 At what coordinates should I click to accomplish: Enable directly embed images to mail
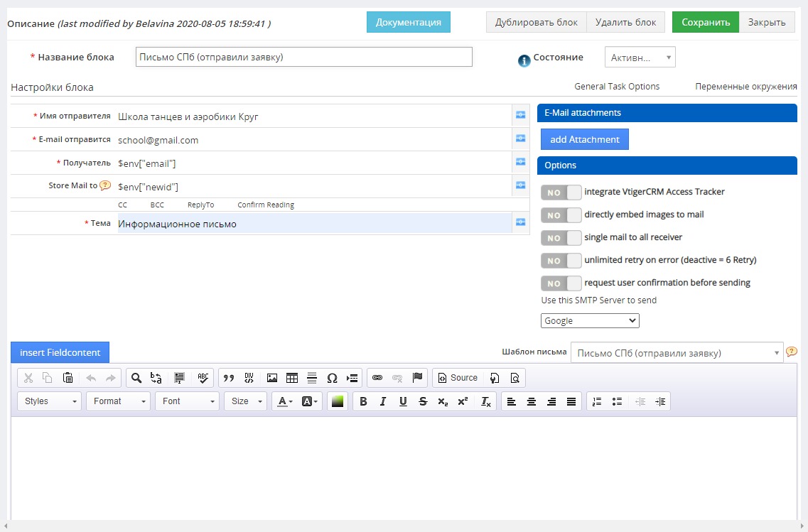[561, 215]
